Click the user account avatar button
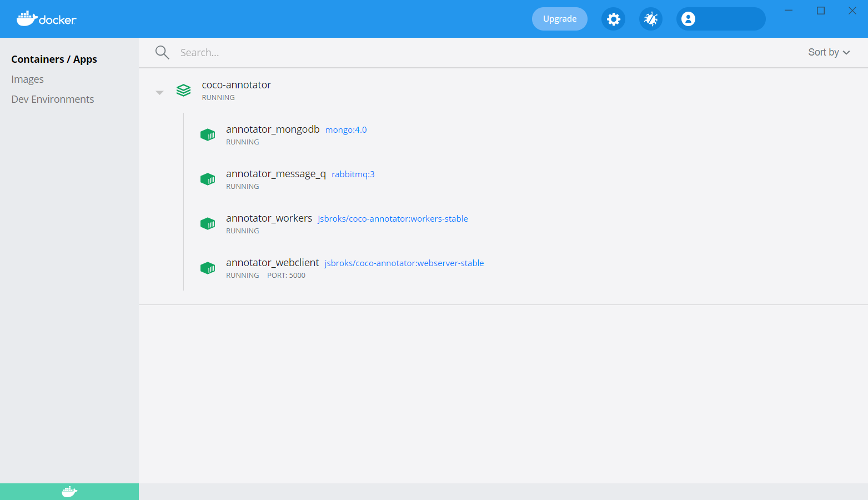This screenshot has height=500, width=868. click(x=721, y=19)
